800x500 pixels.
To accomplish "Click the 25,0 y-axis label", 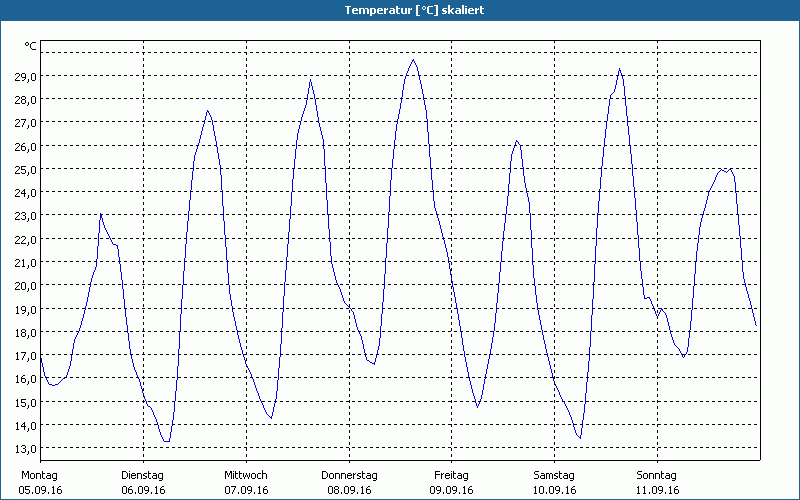I will coord(25,169).
